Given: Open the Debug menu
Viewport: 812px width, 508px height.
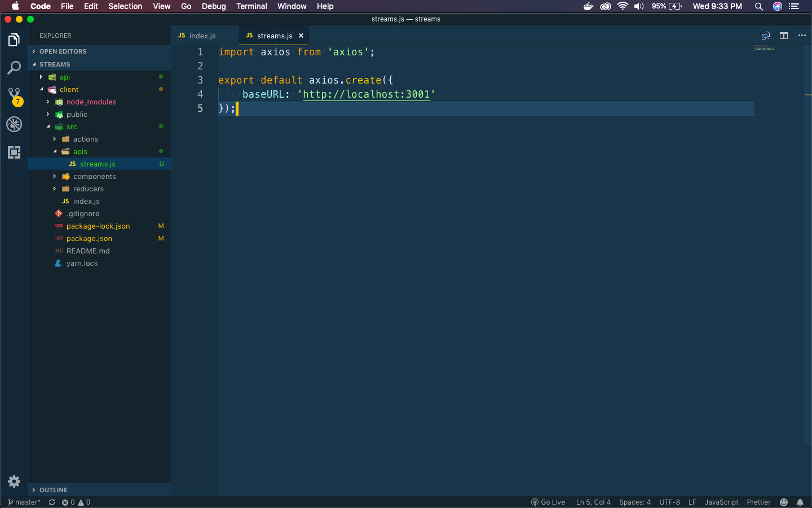Looking at the screenshot, I should pos(214,6).
